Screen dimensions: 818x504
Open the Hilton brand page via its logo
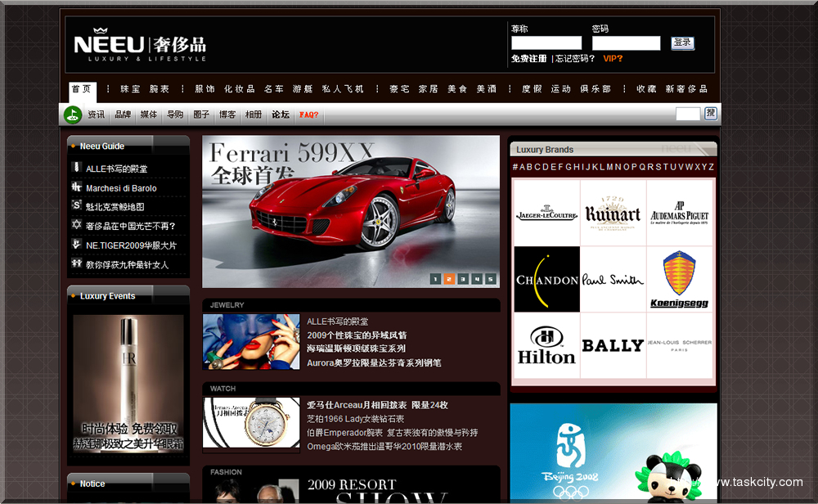click(x=546, y=345)
